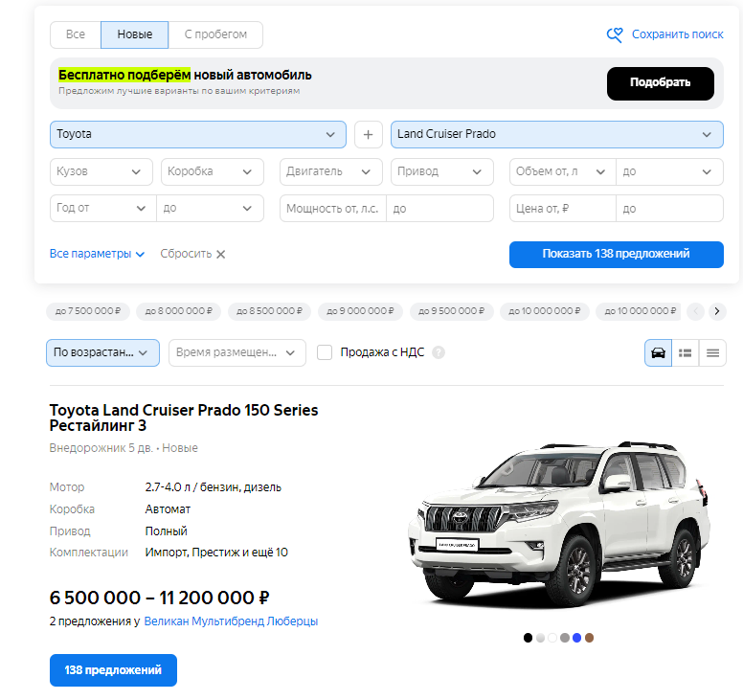This screenshot has width=743, height=700.
Task: Open the white Prado car image
Action: coord(559,525)
